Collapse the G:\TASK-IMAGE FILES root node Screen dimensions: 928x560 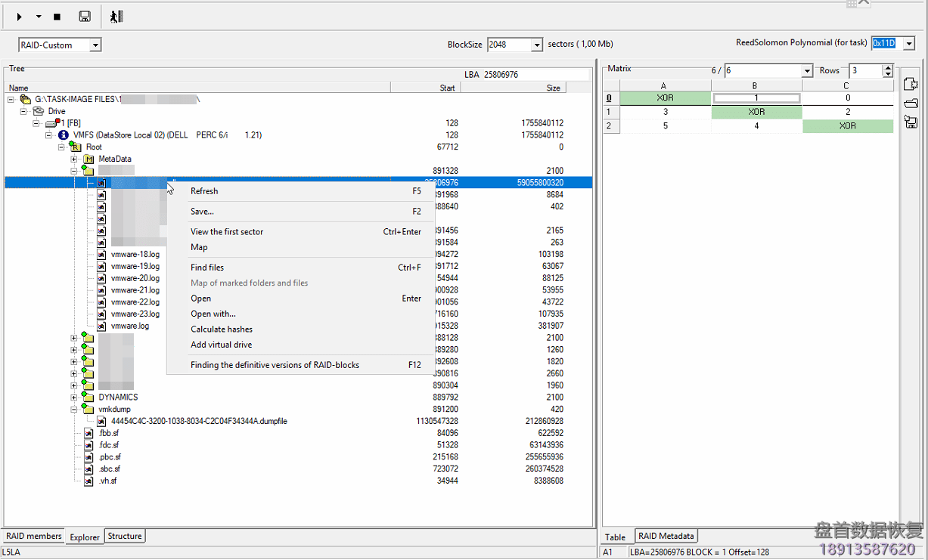coord(11,99)
